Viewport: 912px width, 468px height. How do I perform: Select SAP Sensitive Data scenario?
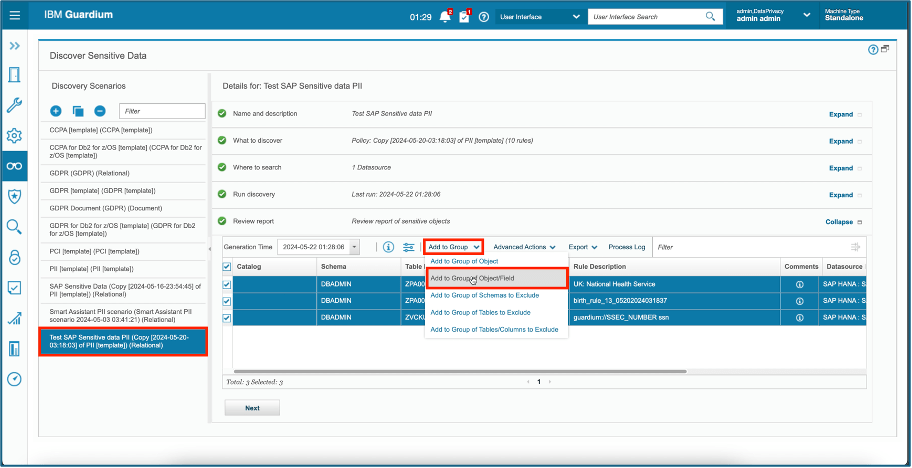tap(123, 291)
